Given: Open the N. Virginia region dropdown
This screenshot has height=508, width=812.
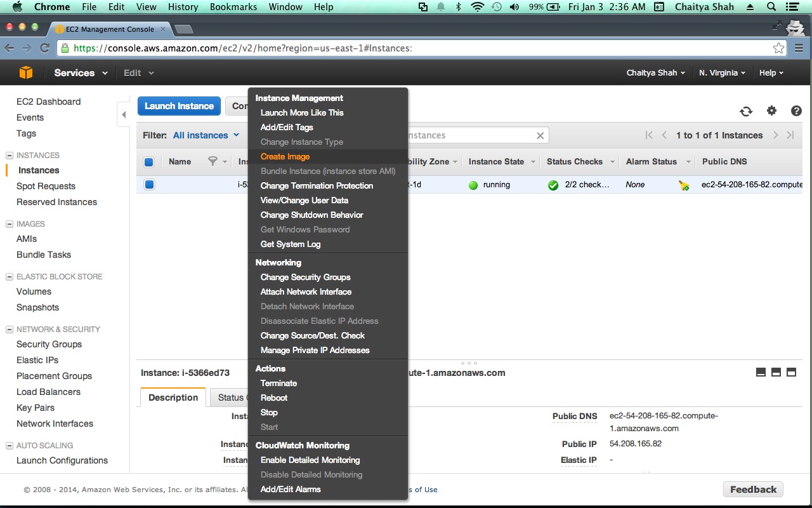Looking at the screenshot, I should 722,73.
